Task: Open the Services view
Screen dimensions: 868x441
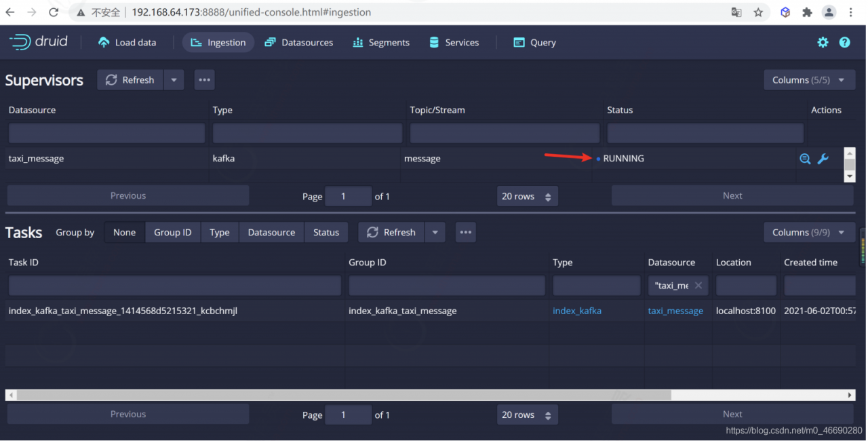Action: (x=454, y=42)
